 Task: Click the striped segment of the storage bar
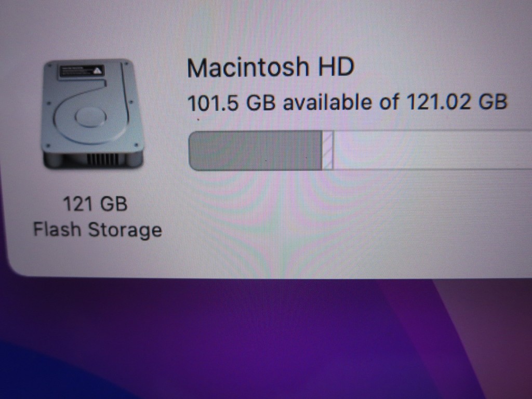(x=328, y=151)
